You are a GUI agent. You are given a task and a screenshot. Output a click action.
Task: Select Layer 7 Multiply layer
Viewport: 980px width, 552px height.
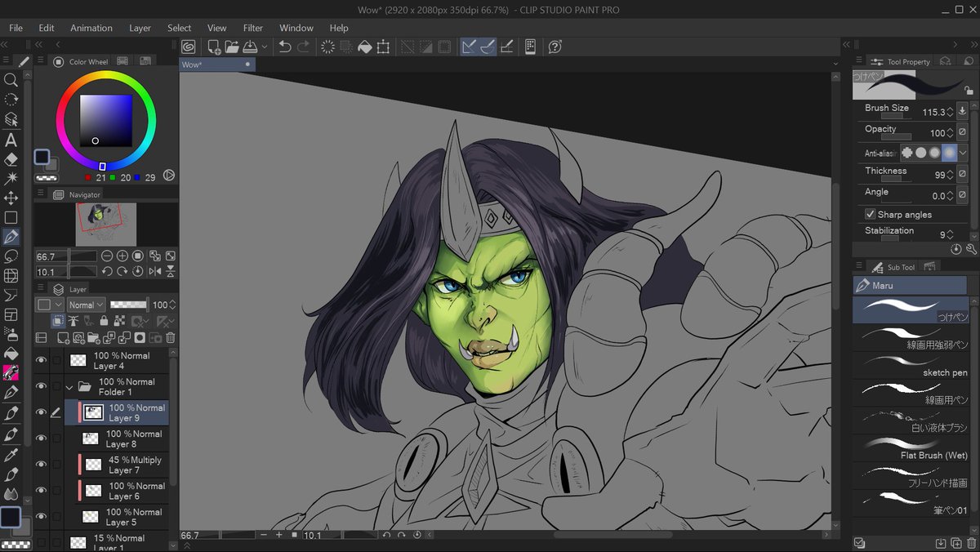point(117,465)
